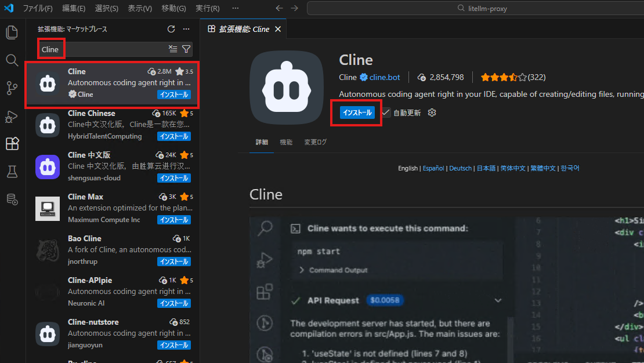The width and height of the screenshot is (644, 363).
Task: Open the ファイル(F) menu
Action: pyautogui.click(x=38, y=8)
